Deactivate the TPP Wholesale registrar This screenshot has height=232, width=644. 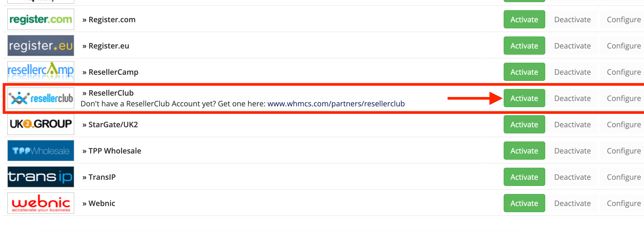click(573, 151)
